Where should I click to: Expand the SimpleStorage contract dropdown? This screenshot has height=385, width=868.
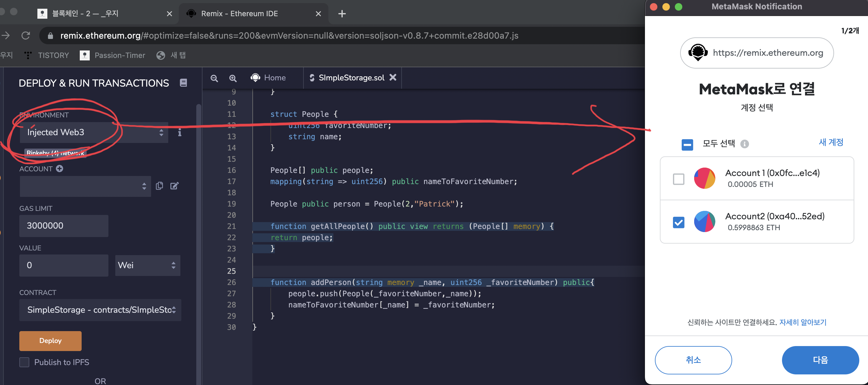[100, 310]
